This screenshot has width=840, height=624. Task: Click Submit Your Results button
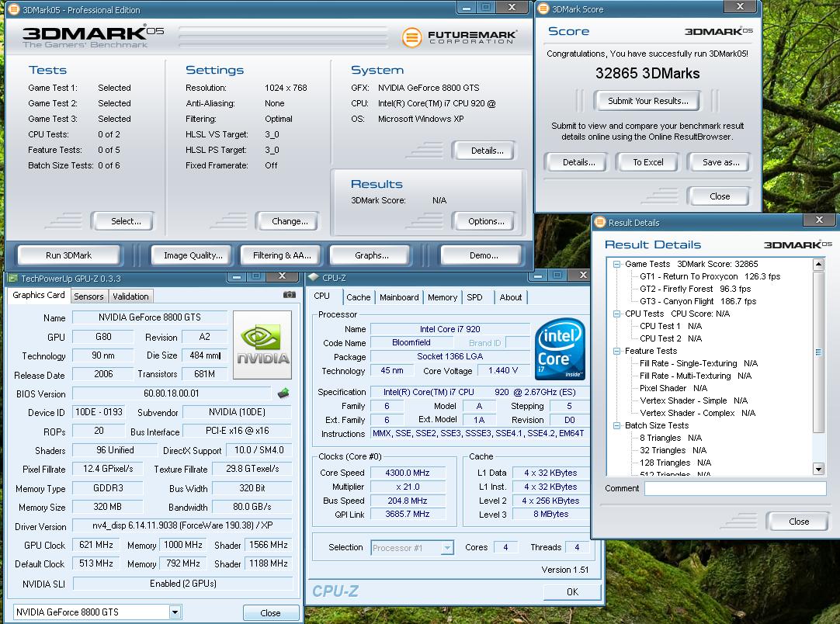(x=647, y=101)
